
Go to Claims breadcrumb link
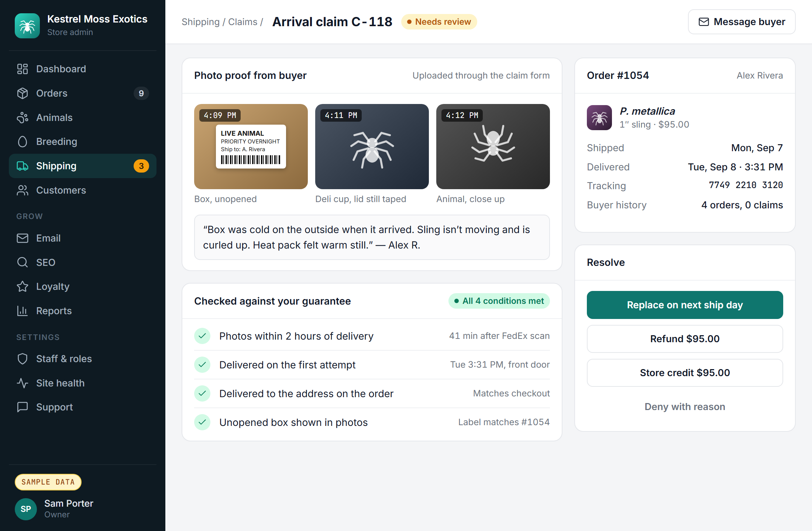(242, 22)
